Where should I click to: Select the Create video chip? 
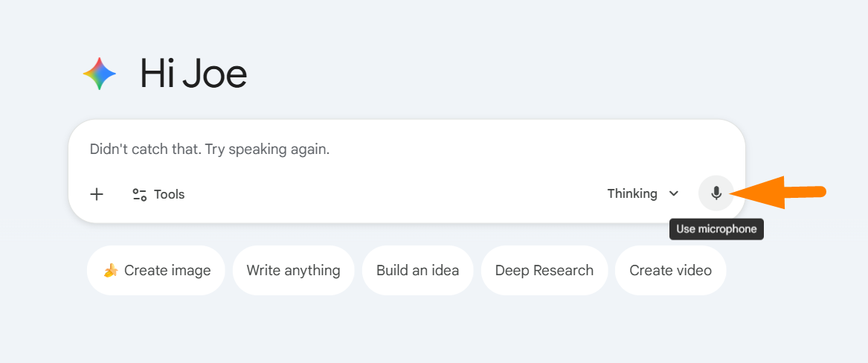[x=670, y=271]
